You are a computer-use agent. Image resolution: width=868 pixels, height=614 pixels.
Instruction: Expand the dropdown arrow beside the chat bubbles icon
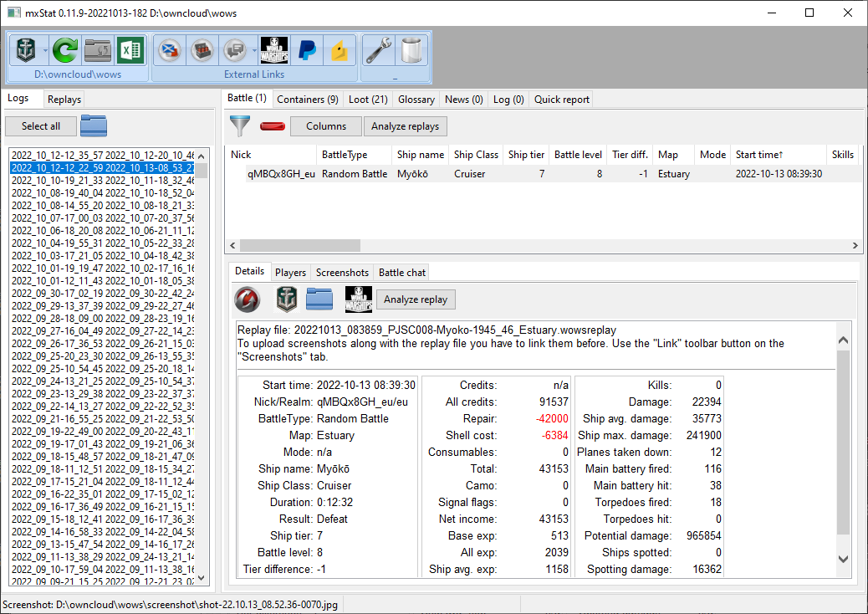(x=254, y=50)
